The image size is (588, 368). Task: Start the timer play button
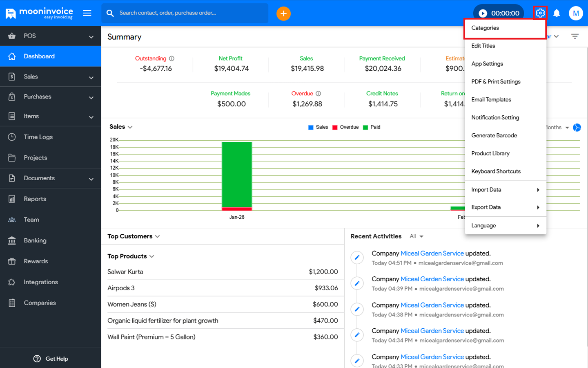[483, 13]
